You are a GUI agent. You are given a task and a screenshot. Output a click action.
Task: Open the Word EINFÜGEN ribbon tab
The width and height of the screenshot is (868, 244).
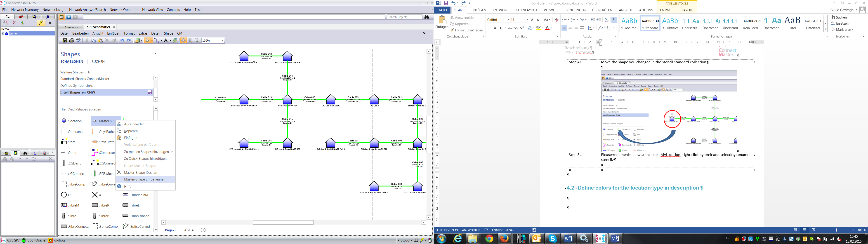(478, 10)
